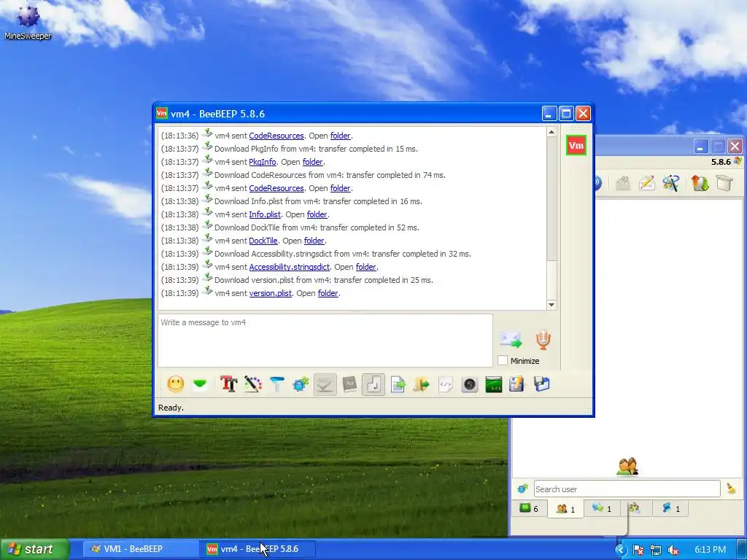Open the version.plist file link
This screenshot has width=747, height=560.
[270, 293]
